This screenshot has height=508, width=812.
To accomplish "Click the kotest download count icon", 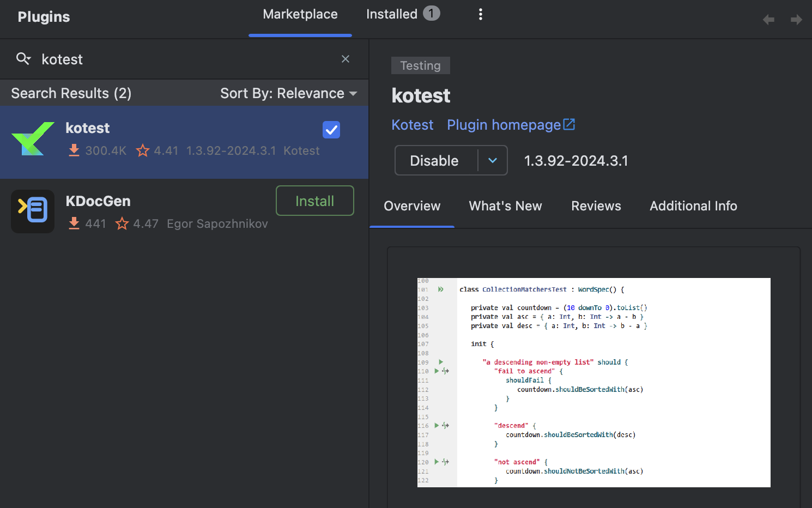I will (74, 150).
